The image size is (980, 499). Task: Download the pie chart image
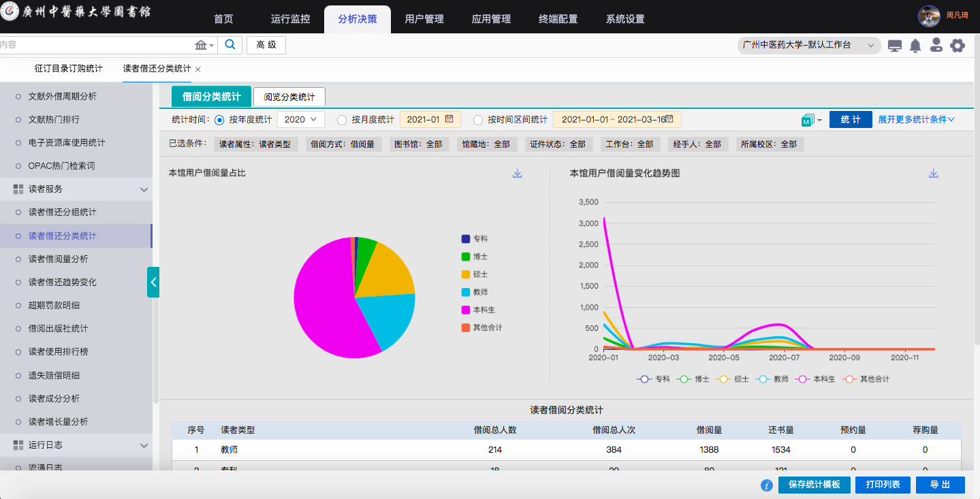coord(518,174)
